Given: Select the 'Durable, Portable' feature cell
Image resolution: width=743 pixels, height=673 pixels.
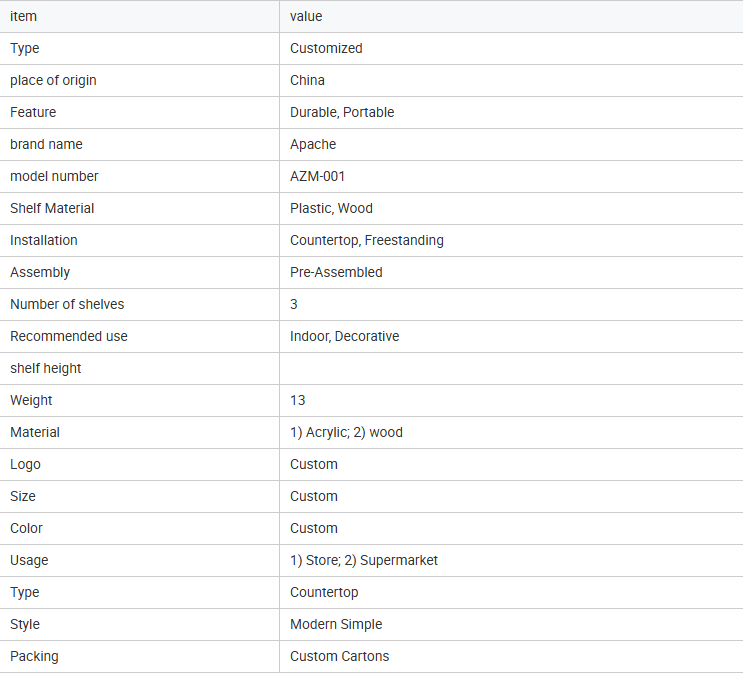Looking at the screenshot, I should coord(342,112).
